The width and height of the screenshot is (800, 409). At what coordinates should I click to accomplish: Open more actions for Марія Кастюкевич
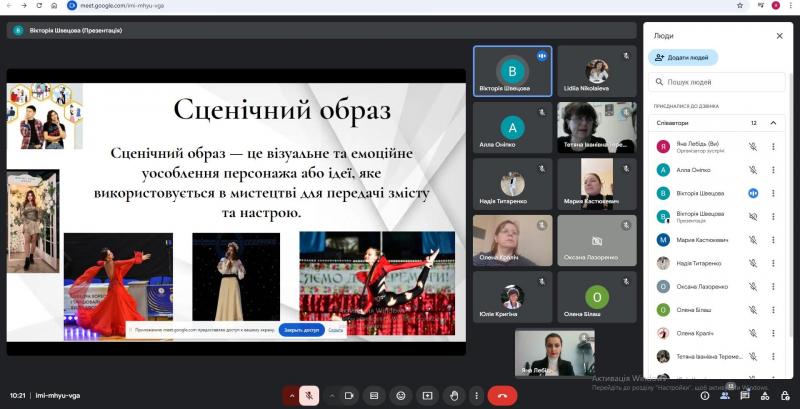773,240
